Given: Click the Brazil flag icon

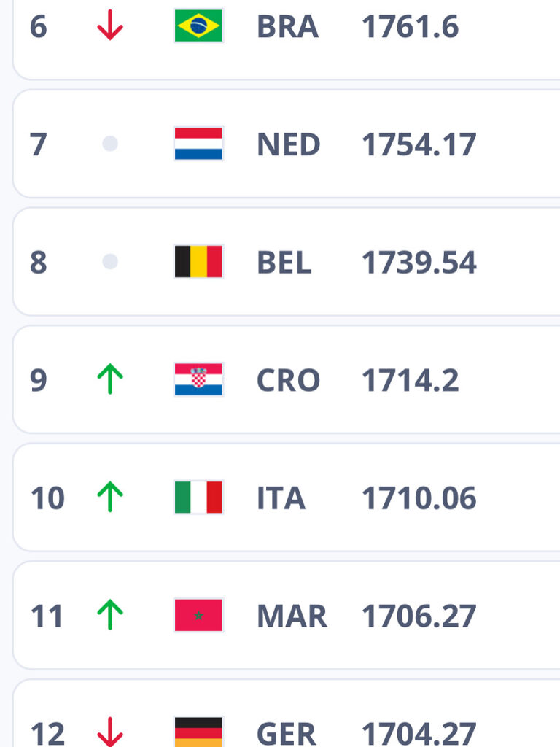Looking at the screenshot, I should click(x=198, y=26).
